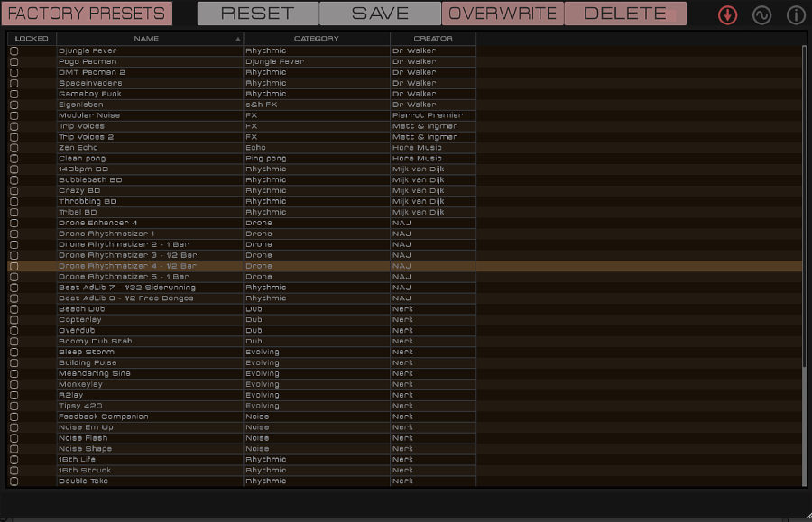Click the Delete button

pyautogui.click(x=624, y=14)
